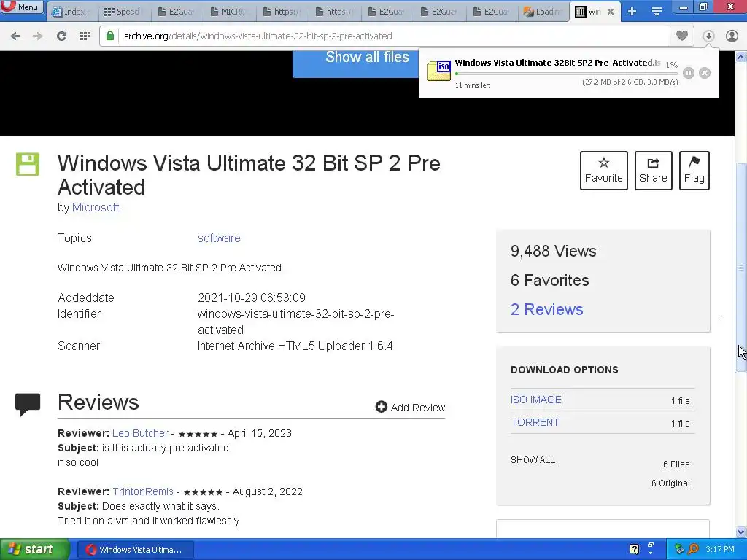Click the green floppy software icon
This screenshot has height=560, width=747.
(x=28, y=164)
